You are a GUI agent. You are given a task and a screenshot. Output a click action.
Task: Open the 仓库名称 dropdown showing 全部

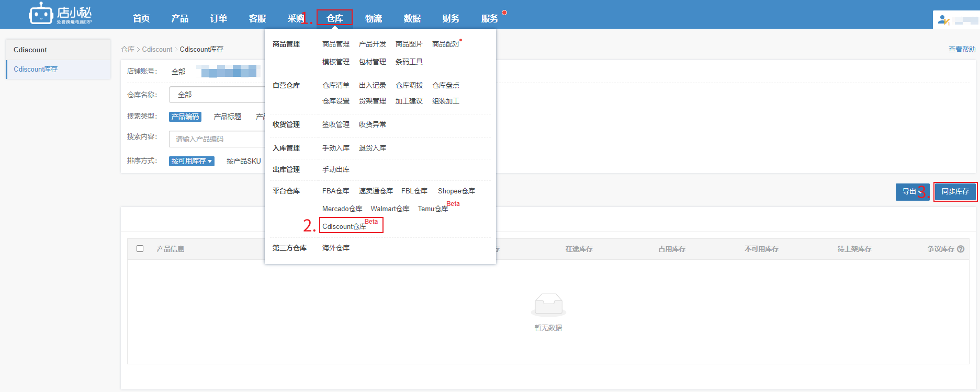(217, 95)
